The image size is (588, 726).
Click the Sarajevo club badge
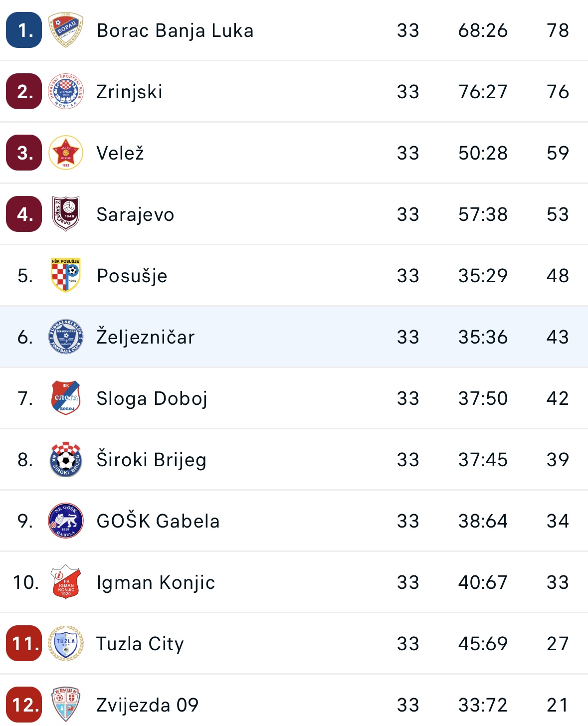tap(66, 214)
